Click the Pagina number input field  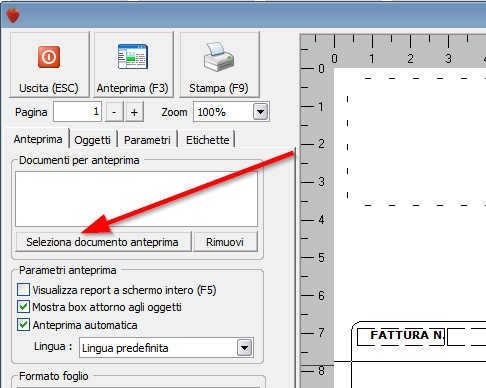[x=77, y=112]
